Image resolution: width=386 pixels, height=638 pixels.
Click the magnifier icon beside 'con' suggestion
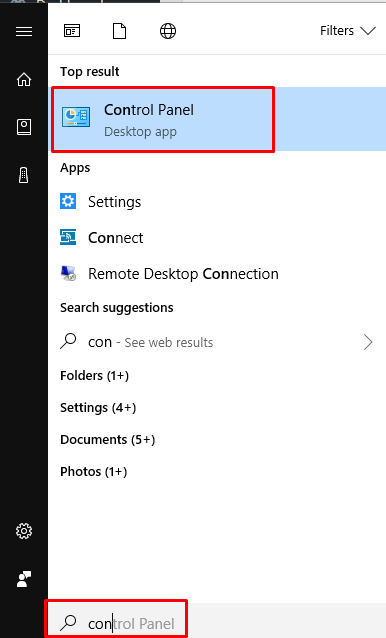(68, 341)
